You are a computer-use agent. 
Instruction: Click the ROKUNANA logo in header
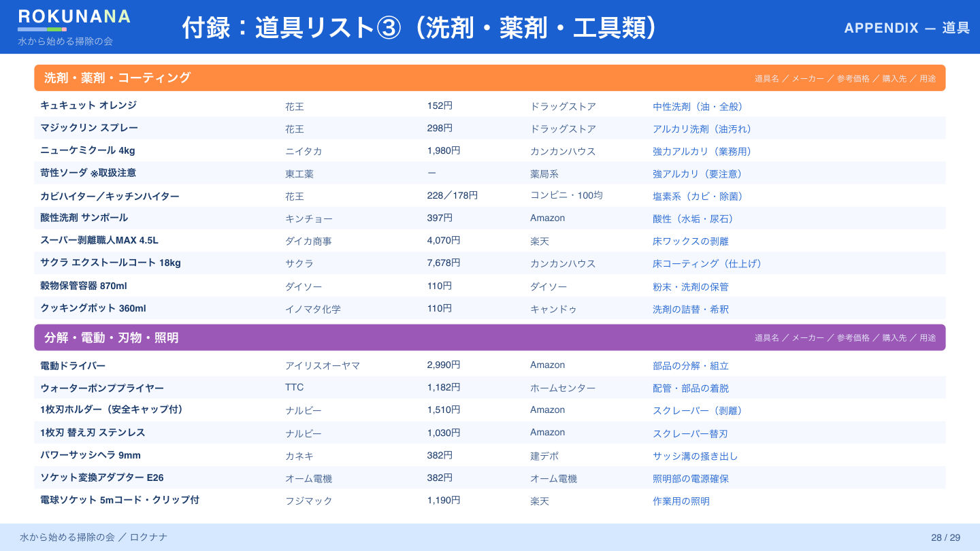74,17
